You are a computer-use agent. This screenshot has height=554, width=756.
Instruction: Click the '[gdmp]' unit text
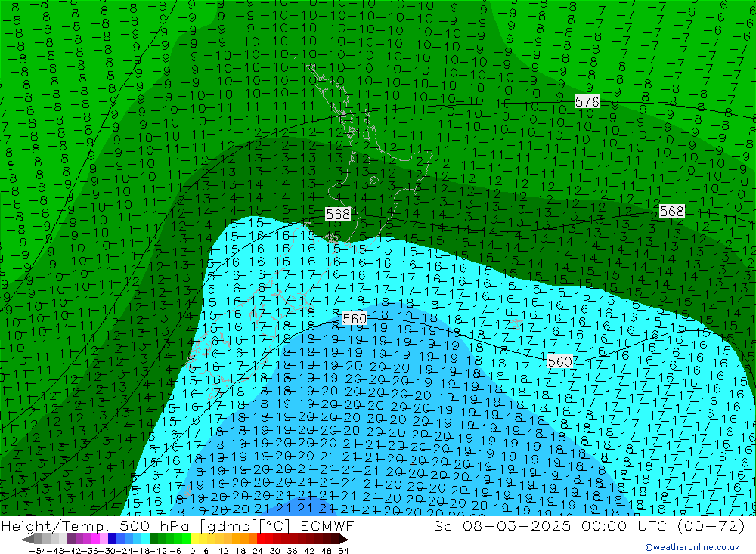pyautogui.click(x=229, y=526)
